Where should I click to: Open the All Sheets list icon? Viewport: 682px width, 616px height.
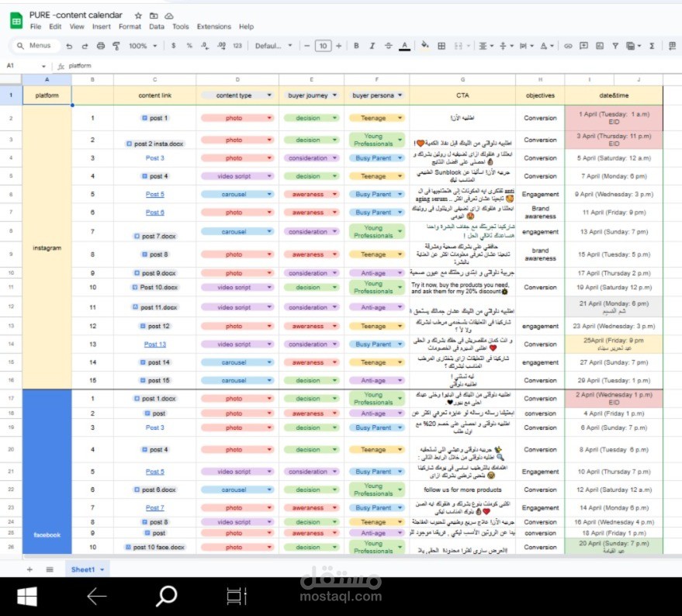50,569
